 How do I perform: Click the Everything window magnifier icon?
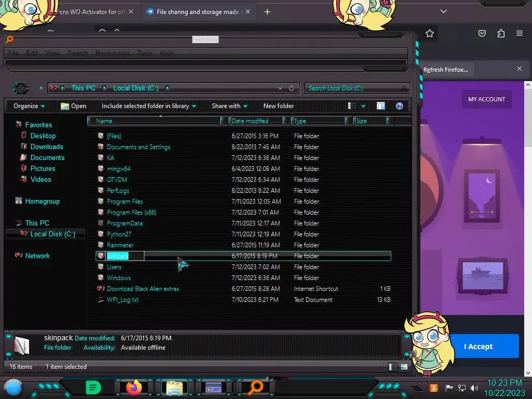click(9, 39)
